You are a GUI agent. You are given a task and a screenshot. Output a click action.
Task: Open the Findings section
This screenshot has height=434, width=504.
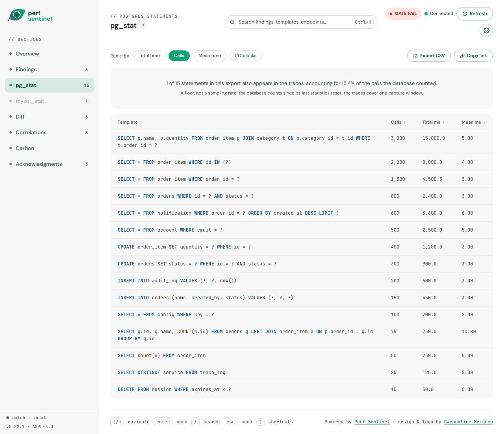pyautogui.click(x=50, y=69)
